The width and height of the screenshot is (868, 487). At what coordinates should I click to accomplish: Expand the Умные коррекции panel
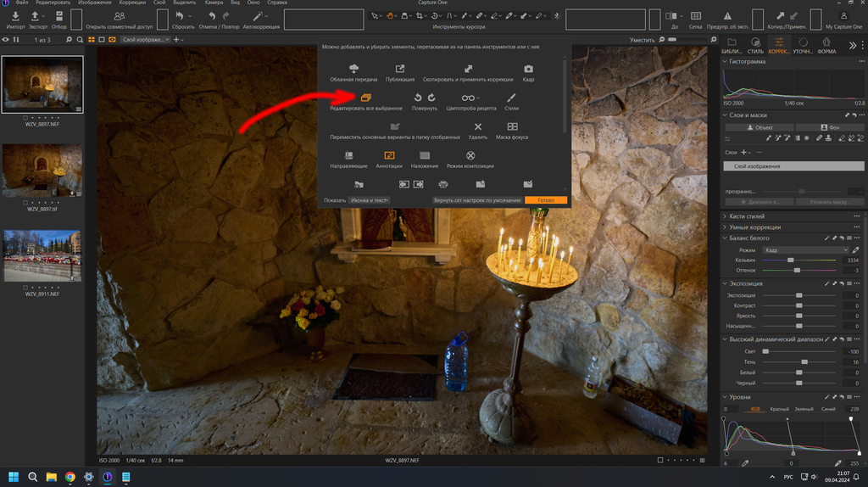coord(725,227)
